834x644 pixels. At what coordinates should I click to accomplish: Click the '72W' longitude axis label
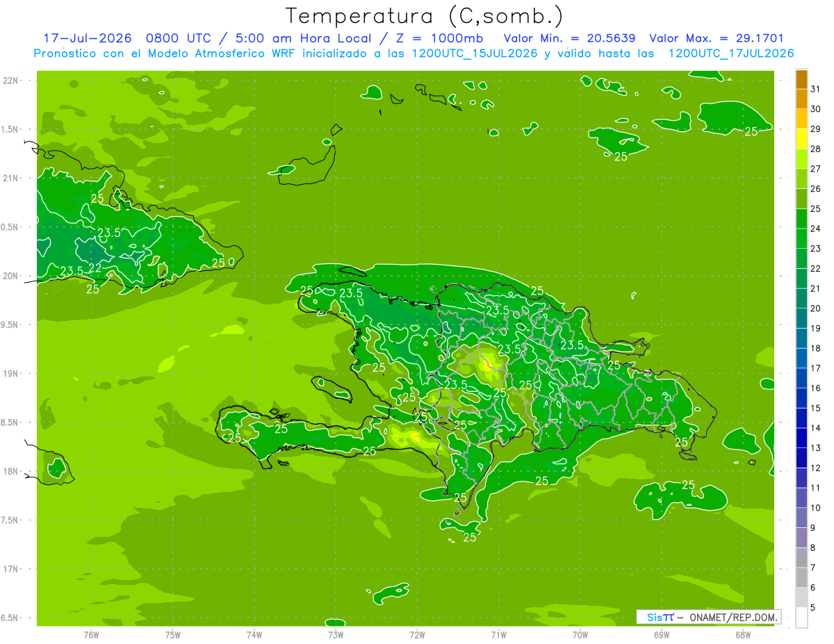[x=417, y=635]
